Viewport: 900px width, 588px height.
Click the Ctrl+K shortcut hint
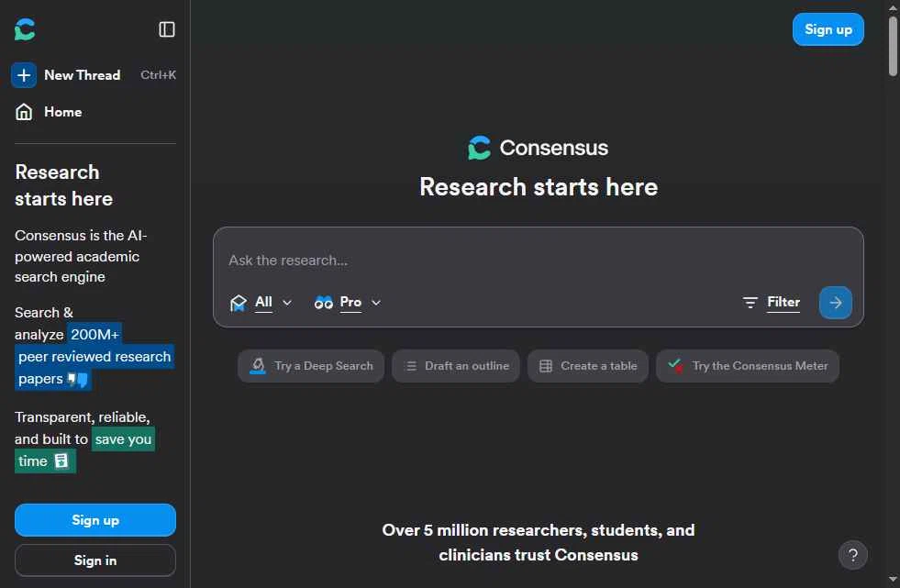tap(159, 75)
